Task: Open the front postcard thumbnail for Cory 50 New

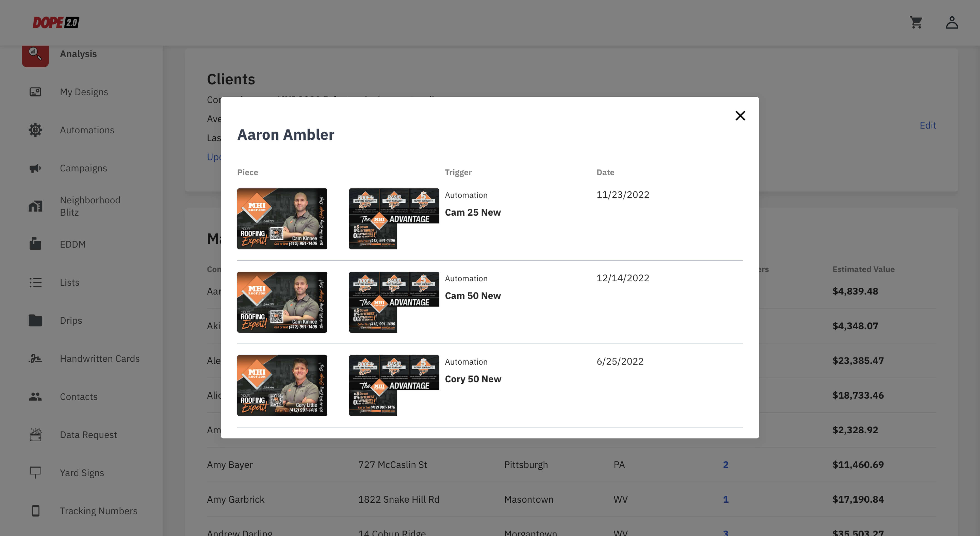Action: pos(282,385)
